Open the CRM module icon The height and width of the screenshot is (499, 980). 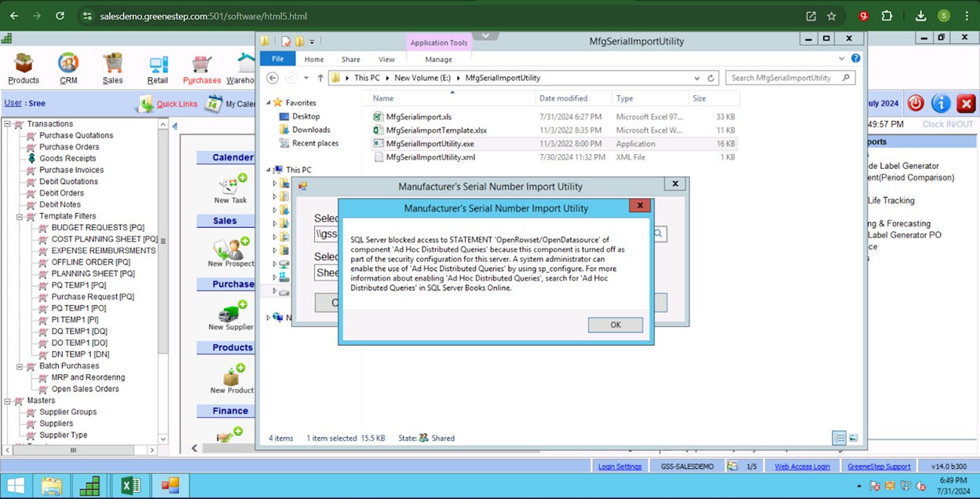click(x=68, y=65)
